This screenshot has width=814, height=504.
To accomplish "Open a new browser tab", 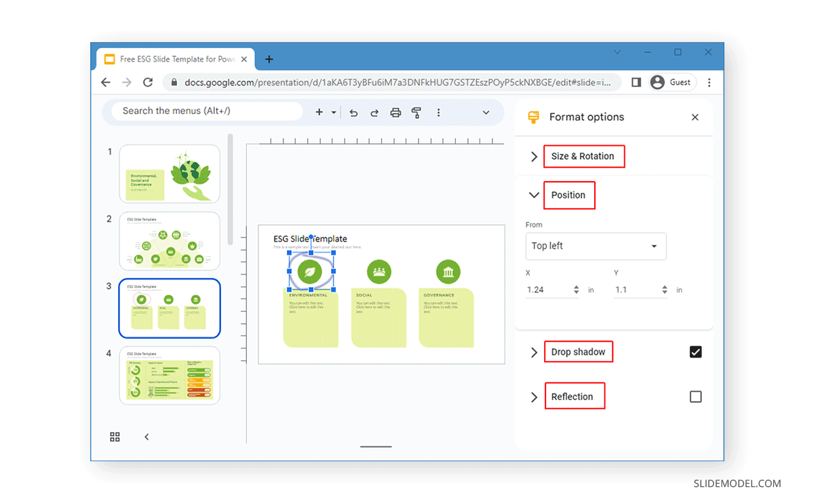I will coord(269,58).
